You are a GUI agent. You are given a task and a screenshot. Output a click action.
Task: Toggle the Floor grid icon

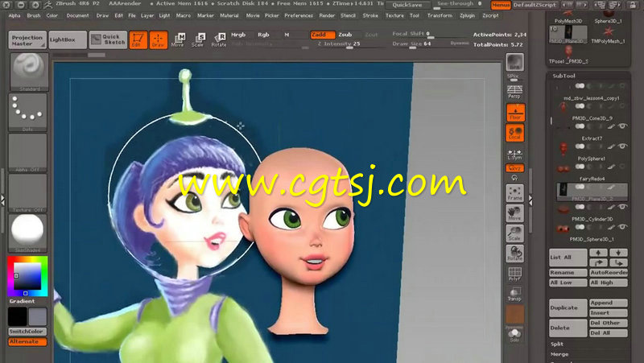(515, 112)
